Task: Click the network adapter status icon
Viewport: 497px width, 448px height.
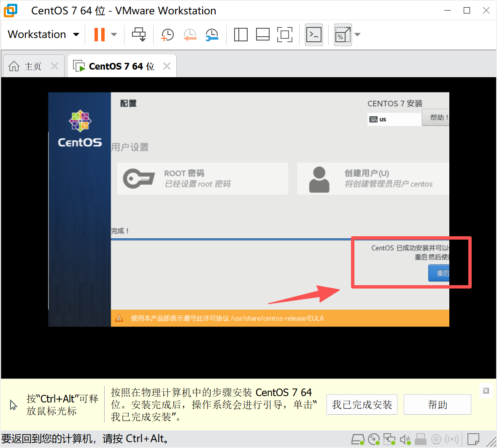Action: (x=389, y=439)
